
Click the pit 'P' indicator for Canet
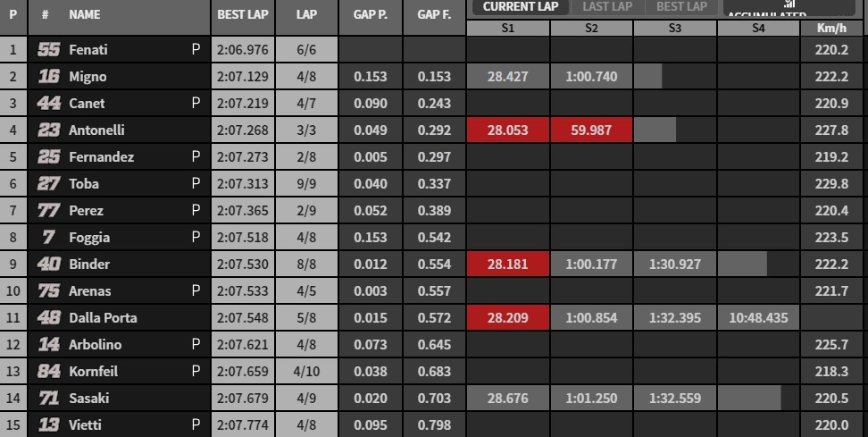click(196, 104)
